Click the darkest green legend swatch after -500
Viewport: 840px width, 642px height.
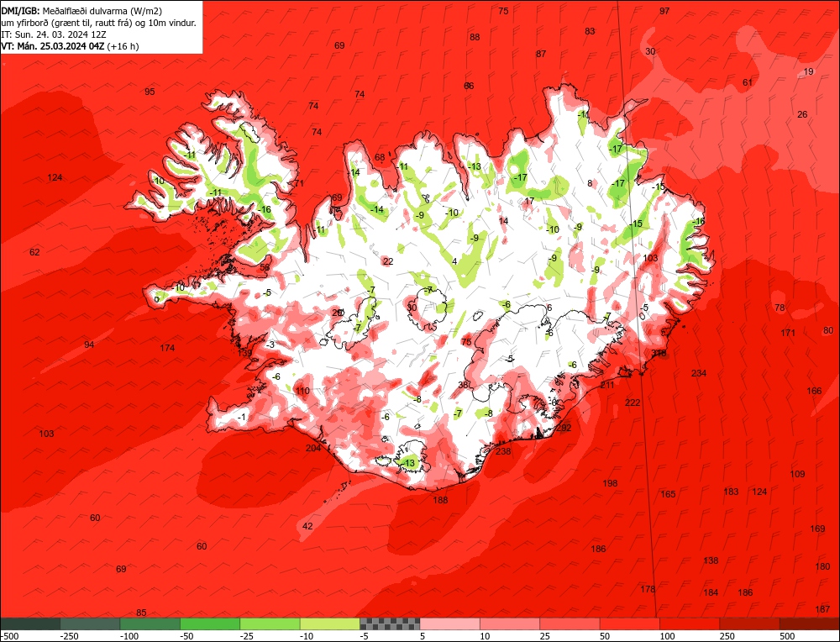(x=30, y=624)
